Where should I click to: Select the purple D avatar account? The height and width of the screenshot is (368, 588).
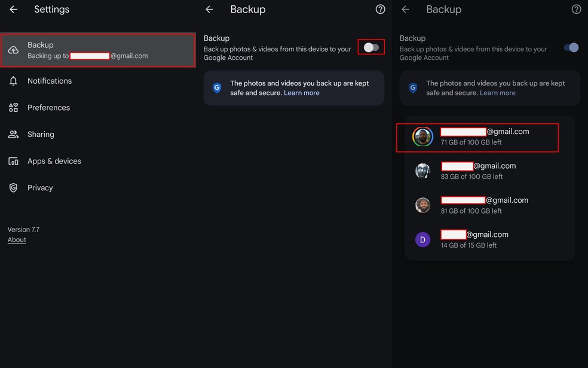(x=423, y=240)
